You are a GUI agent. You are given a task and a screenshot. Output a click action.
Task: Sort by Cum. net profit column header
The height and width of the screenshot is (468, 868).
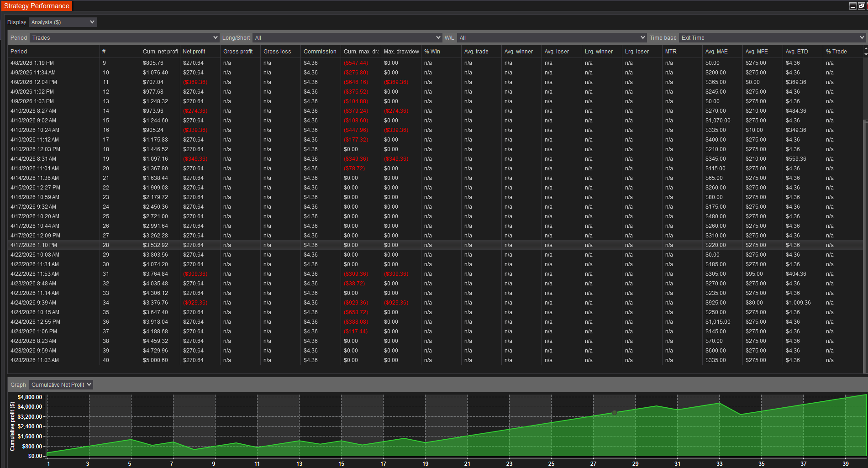(x=160, y=52)
